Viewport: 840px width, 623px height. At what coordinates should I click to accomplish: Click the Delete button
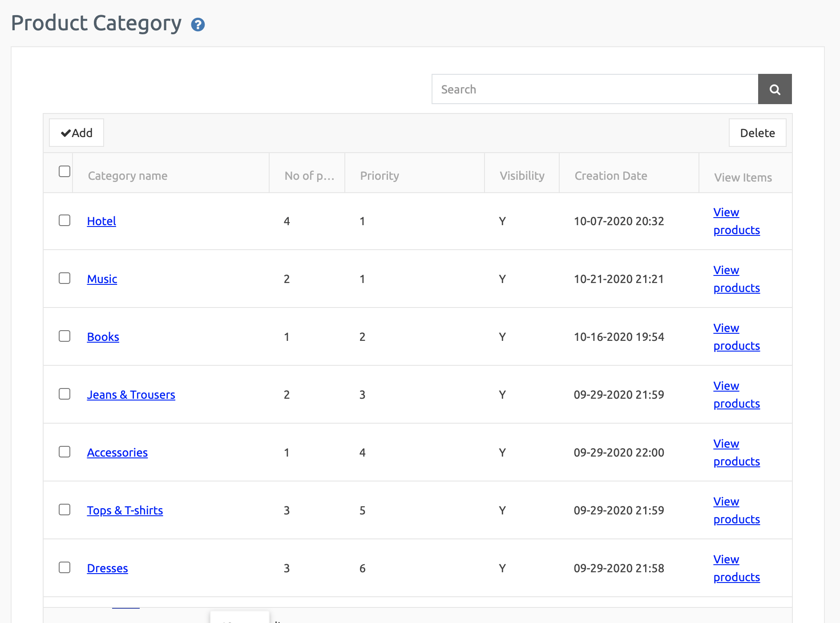(757, 133)
